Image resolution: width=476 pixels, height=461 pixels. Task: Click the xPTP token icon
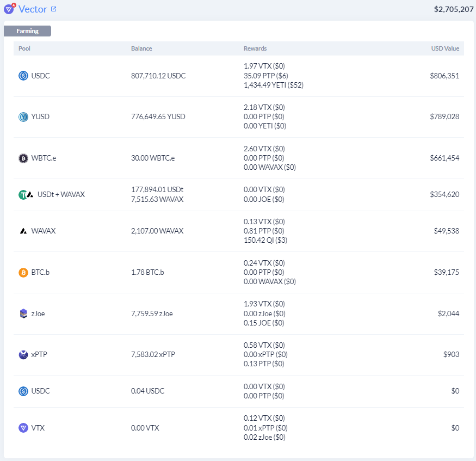coord(23,354)
